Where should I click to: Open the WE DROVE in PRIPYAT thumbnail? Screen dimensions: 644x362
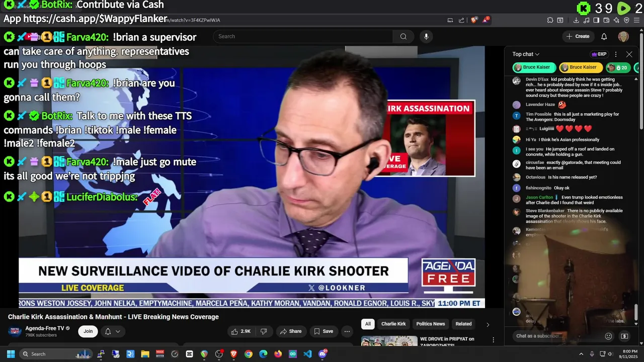click(389, 341)
